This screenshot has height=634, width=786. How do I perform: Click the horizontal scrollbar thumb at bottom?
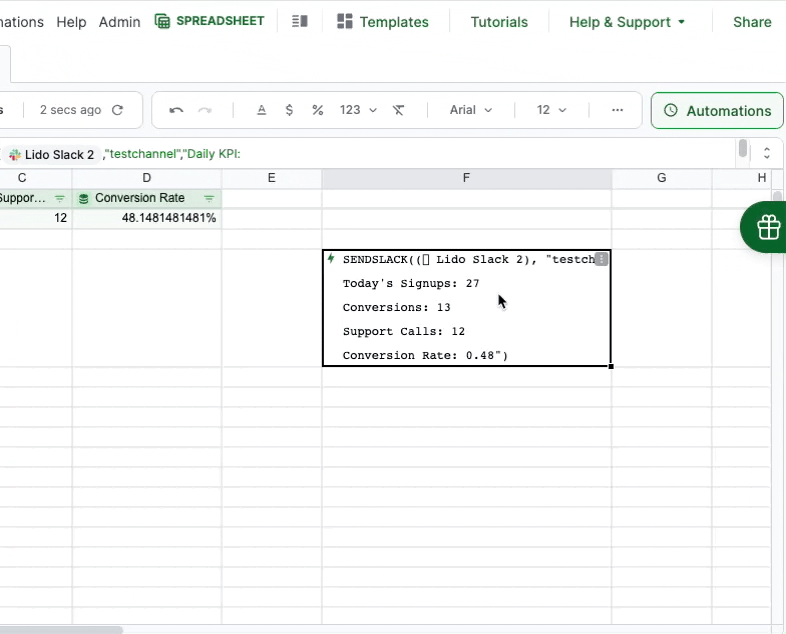[x=60, y=629]
